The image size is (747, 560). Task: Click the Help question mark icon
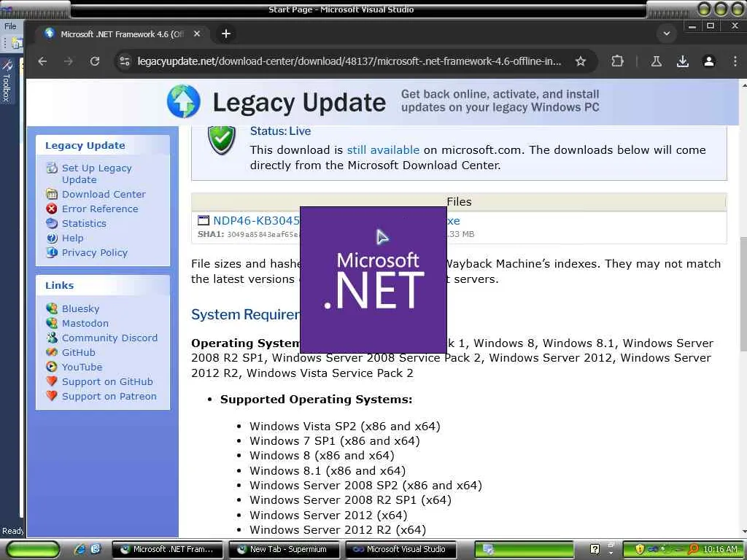tap(52, 238)
